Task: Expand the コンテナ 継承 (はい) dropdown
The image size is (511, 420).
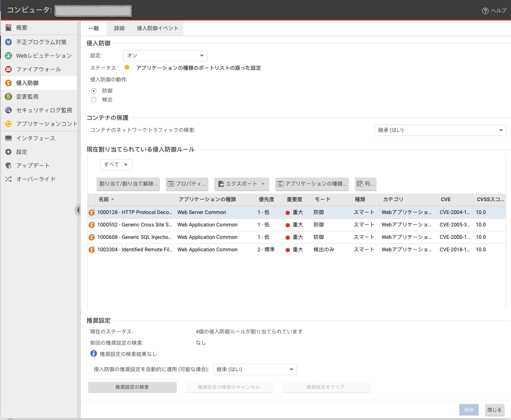Action: 440,130
